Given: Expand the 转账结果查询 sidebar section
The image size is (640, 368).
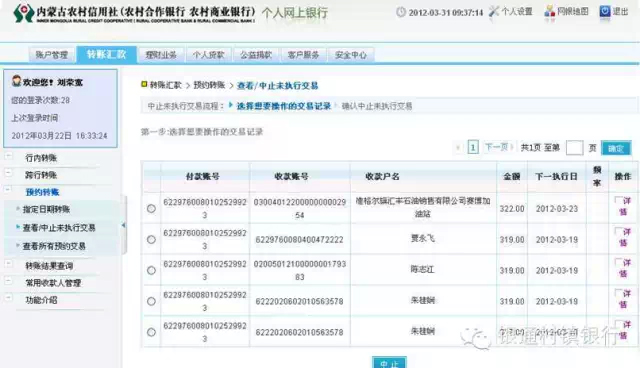Looking at the screenshot, I should pyautogui.click(x=8, y=264).
